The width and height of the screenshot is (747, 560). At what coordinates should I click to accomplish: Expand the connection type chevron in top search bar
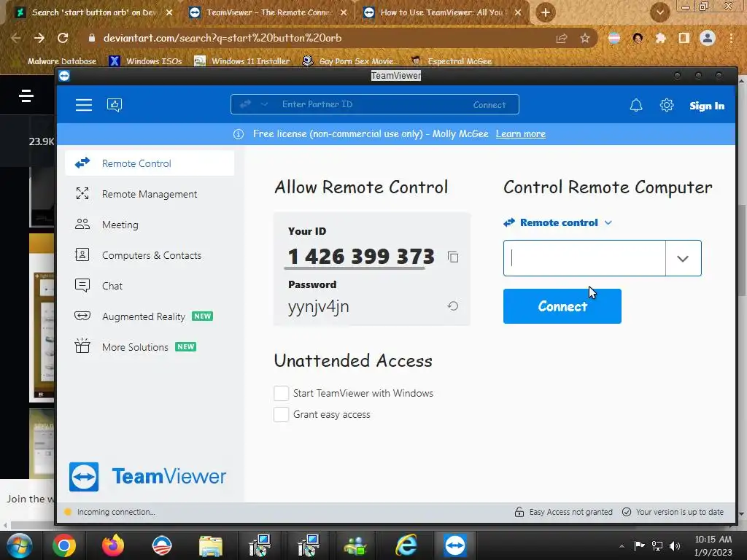[264, 104]
